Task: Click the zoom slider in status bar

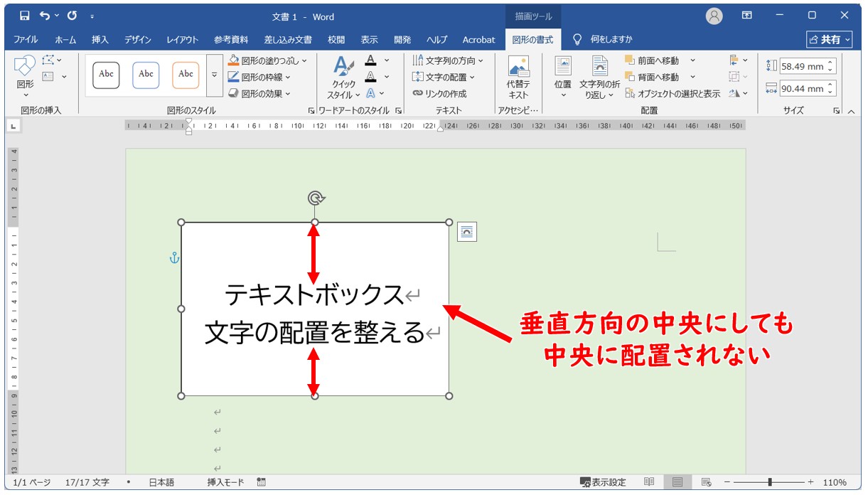Action: (770, 482)
